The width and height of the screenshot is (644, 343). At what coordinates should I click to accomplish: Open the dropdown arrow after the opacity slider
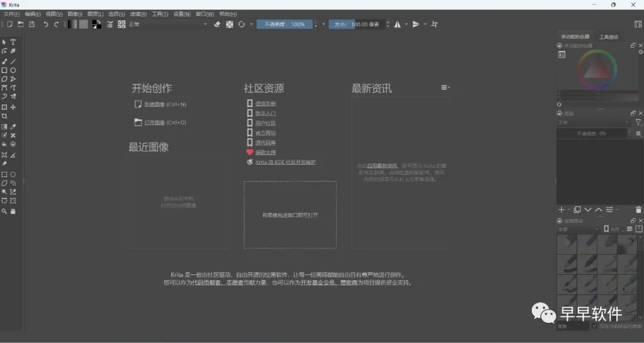[x=324, y=24]
